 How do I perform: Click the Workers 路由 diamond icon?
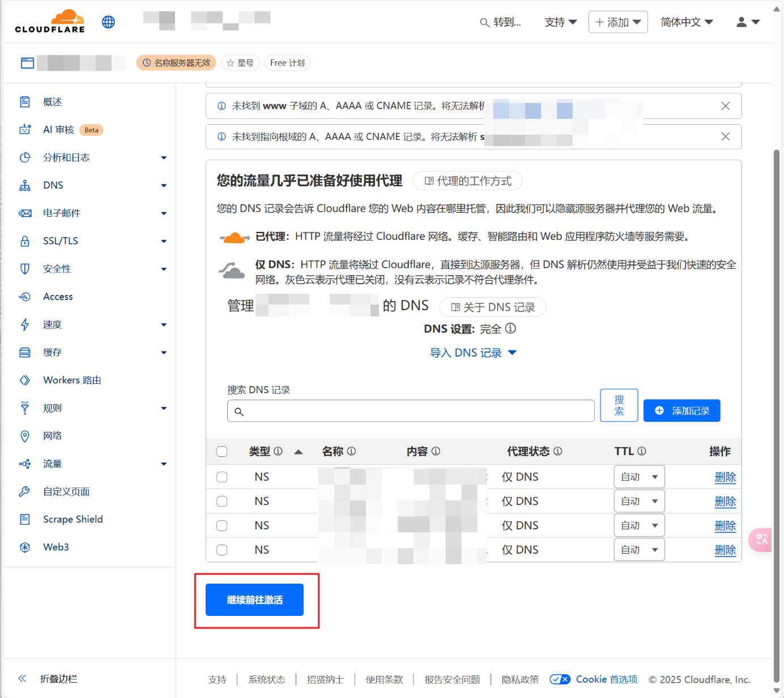[x=25, y=380]
